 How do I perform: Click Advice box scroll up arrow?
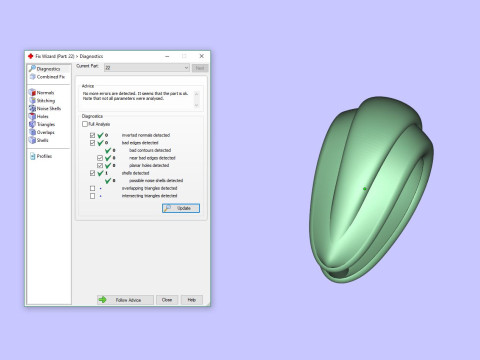pos(196,94)
